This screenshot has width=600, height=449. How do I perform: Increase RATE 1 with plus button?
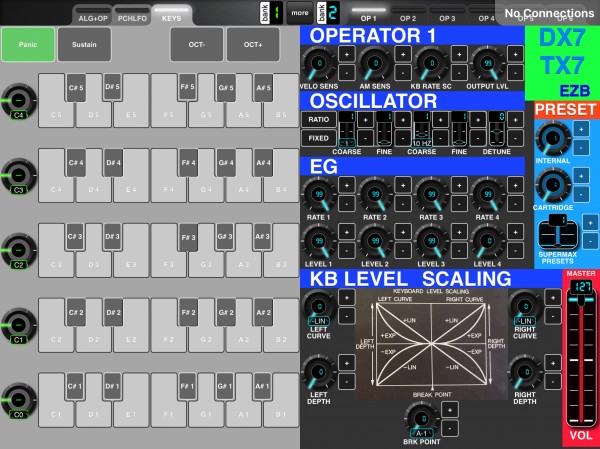(347, 185)
